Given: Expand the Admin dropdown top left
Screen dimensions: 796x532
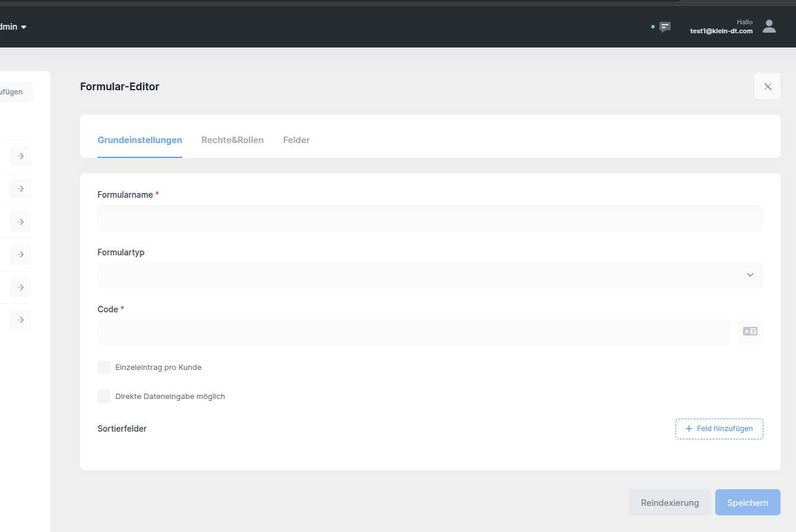Looking at the screenshot, I should click(x=12, y=27).
